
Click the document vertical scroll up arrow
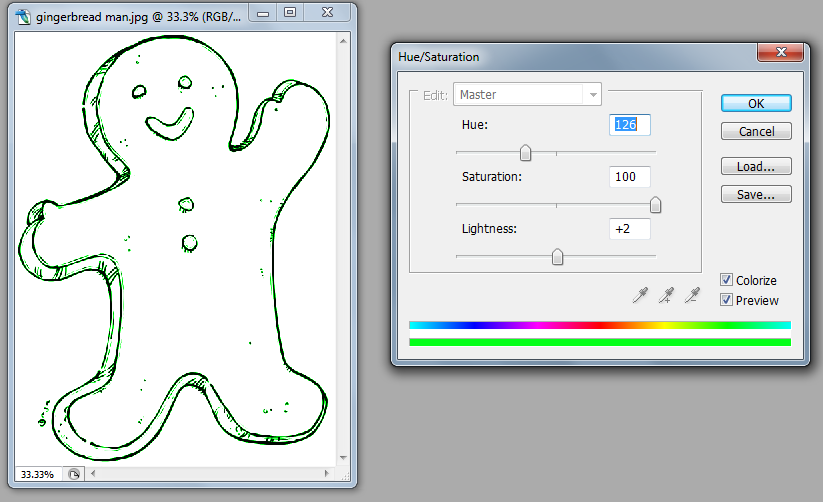point(343,41)
